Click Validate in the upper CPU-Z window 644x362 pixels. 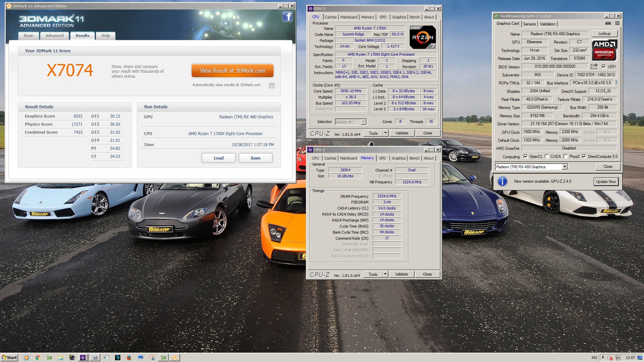pos(402,133)
